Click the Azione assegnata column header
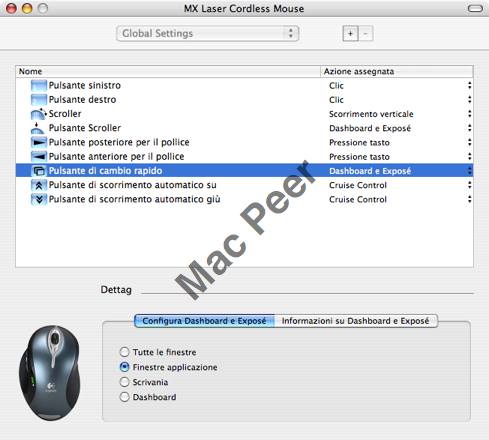 (397, 71)
